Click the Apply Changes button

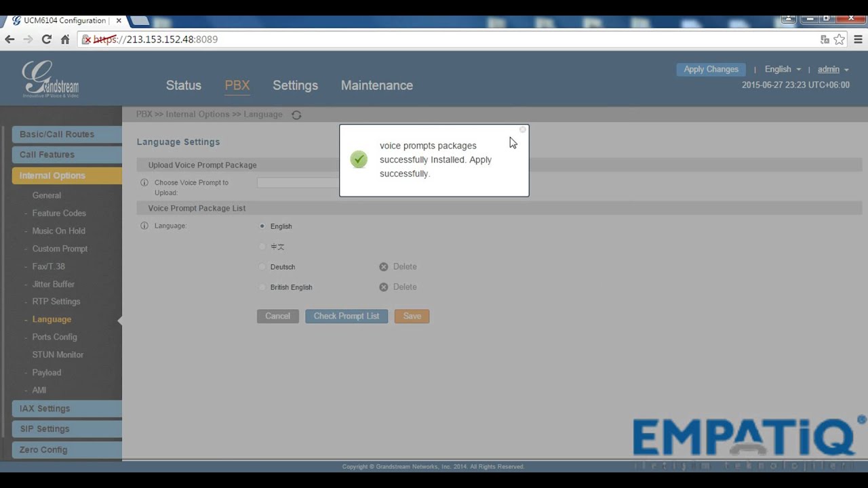click(711, 69)
